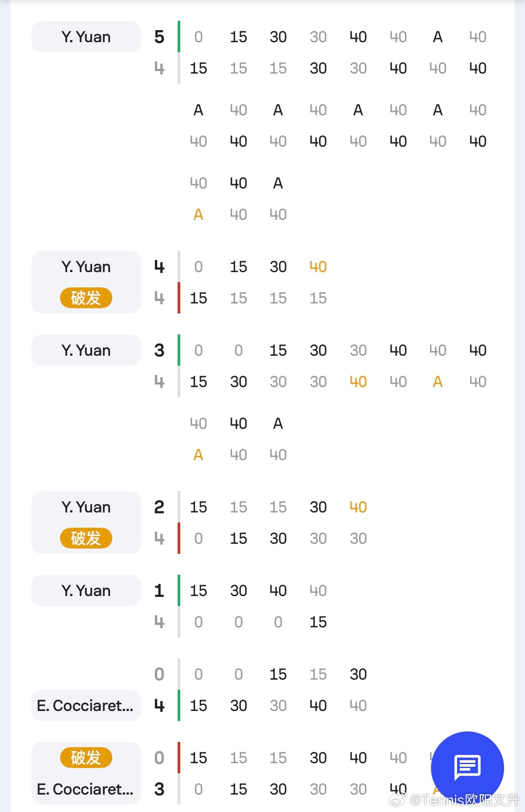The image size is (525, 812).
Task: Select Y. Yuan label in the 1-4 game
Action: (x=86, y=591)
